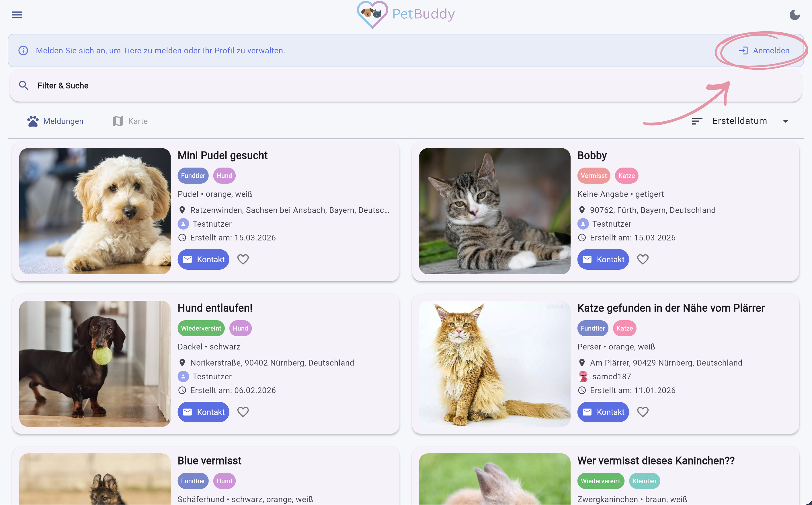Favorite the Bobby cat listing
The width and height of the screenshot is (812, 505).
643,259
